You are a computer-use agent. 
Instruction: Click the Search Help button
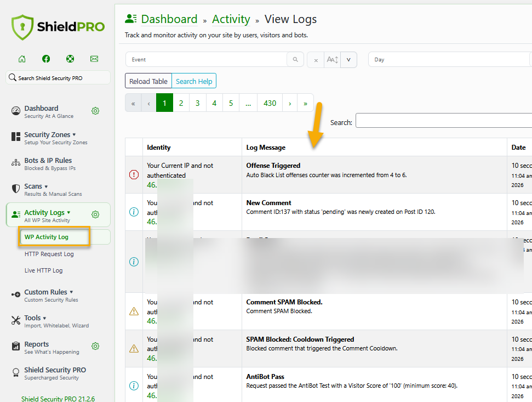coord(194,82)
